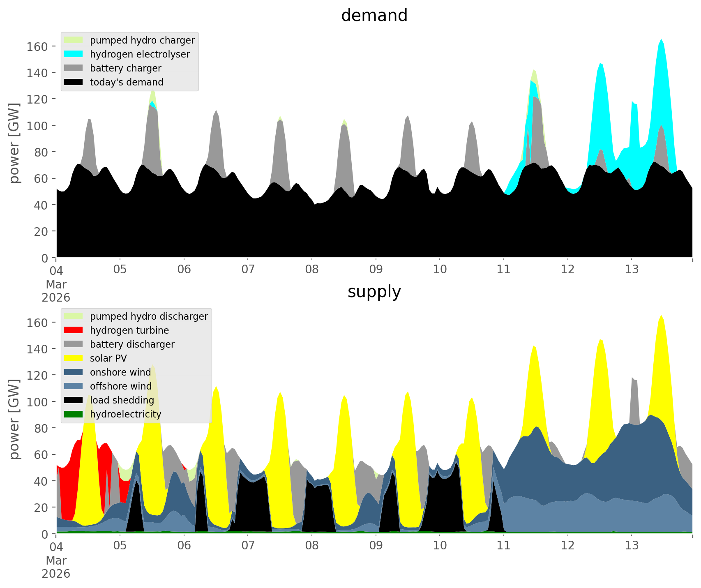The image size is (701, 588).
Task: Click the red hydrogen turbine legend swatch
Action: (74, 330)
